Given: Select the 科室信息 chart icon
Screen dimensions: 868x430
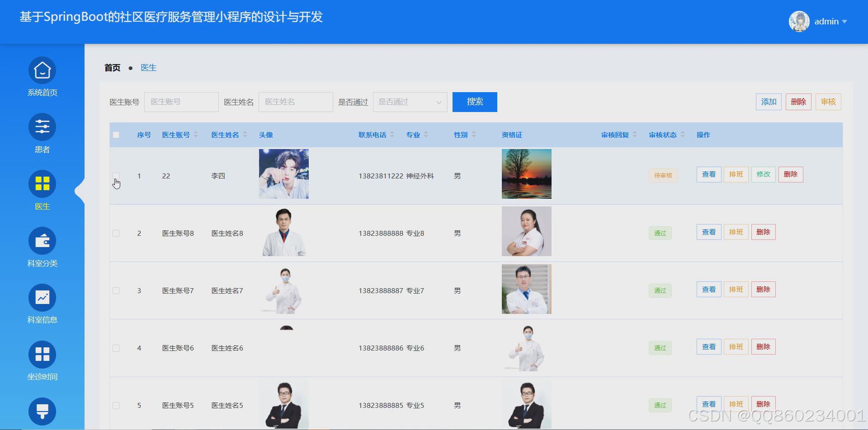Looking at the screenshot, I should pyautogui.click(x=42, y=298).
